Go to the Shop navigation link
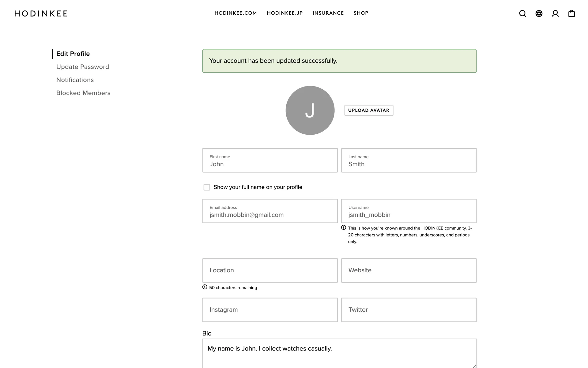Viewport: 588px width, 368px height. coord(361,13)
